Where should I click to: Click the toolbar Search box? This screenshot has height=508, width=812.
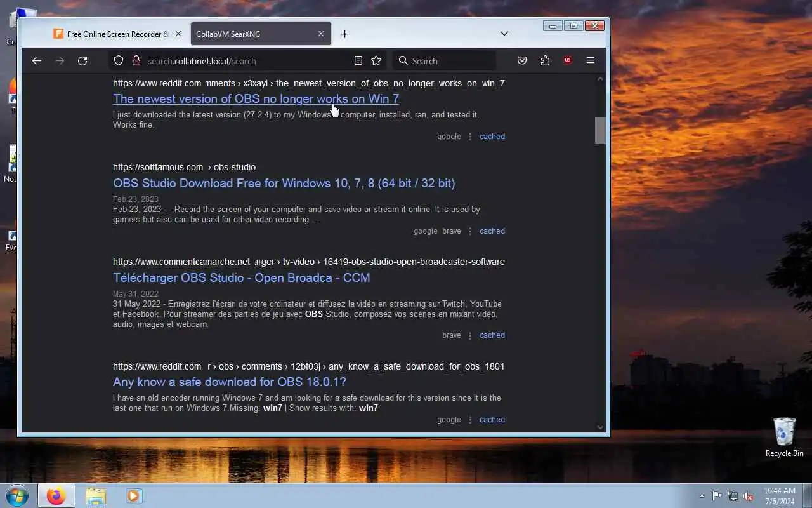[444, 61]
